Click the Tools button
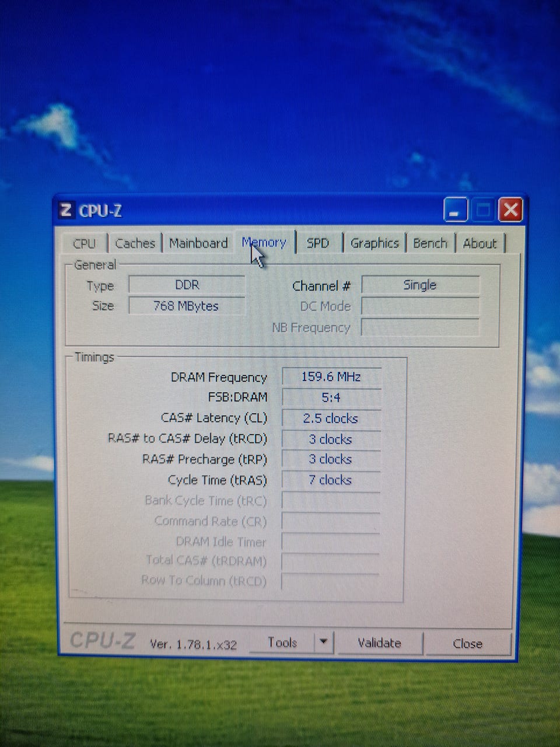560x747 pixels. 282,643
